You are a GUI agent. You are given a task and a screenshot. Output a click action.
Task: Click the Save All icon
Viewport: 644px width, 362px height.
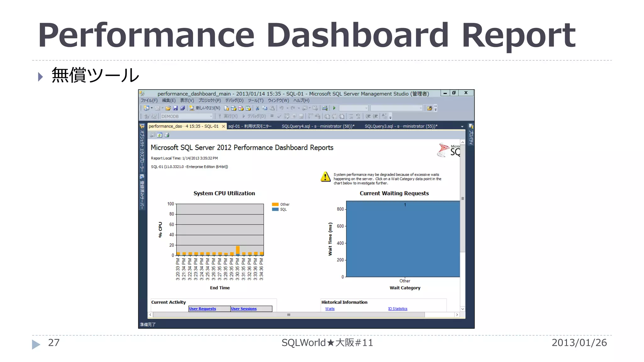[x=182, y=108]
